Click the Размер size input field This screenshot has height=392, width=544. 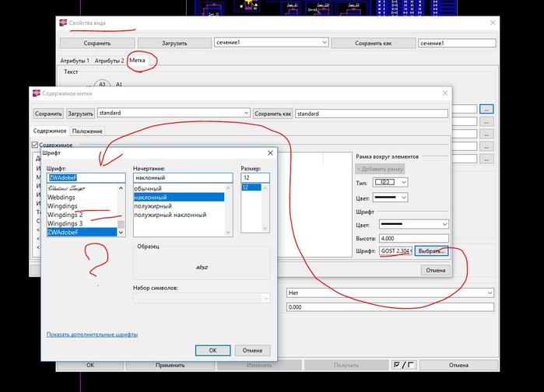(x=254, y=177)
